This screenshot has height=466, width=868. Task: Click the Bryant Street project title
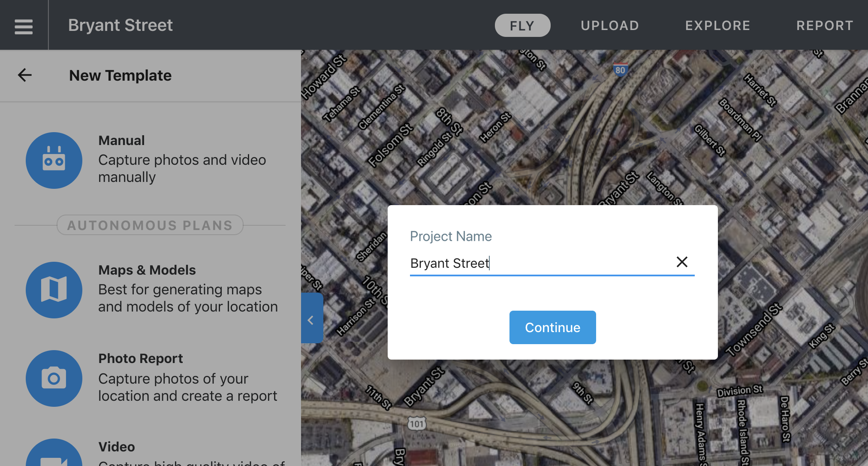click(121, 25)
